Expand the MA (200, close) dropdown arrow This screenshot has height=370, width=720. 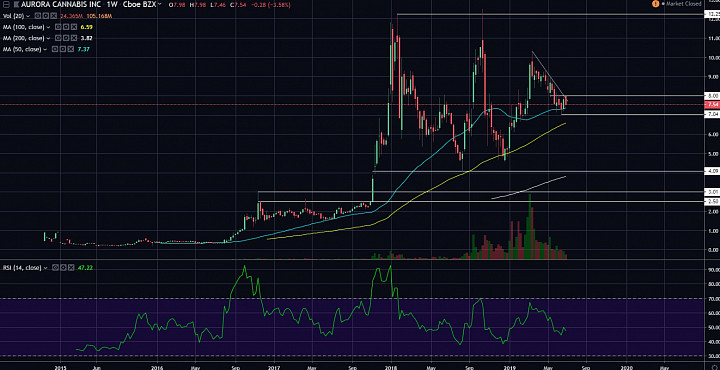[48, 38]
